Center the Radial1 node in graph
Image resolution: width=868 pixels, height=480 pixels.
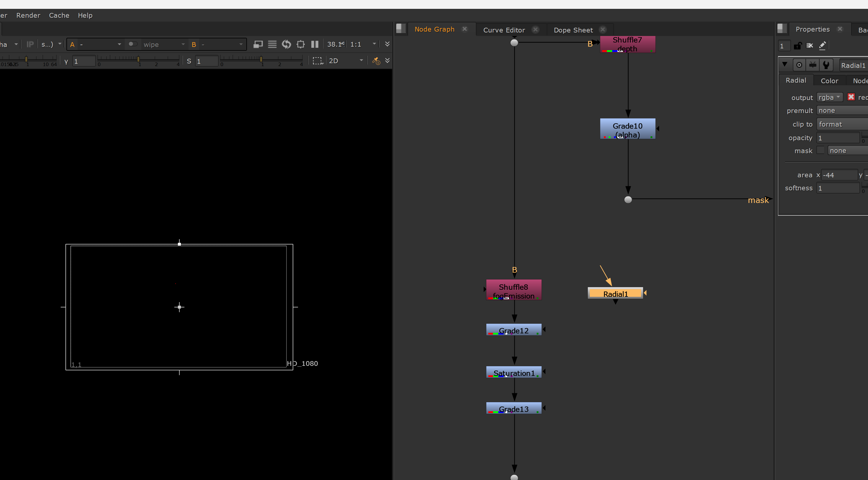click(799, 65)
